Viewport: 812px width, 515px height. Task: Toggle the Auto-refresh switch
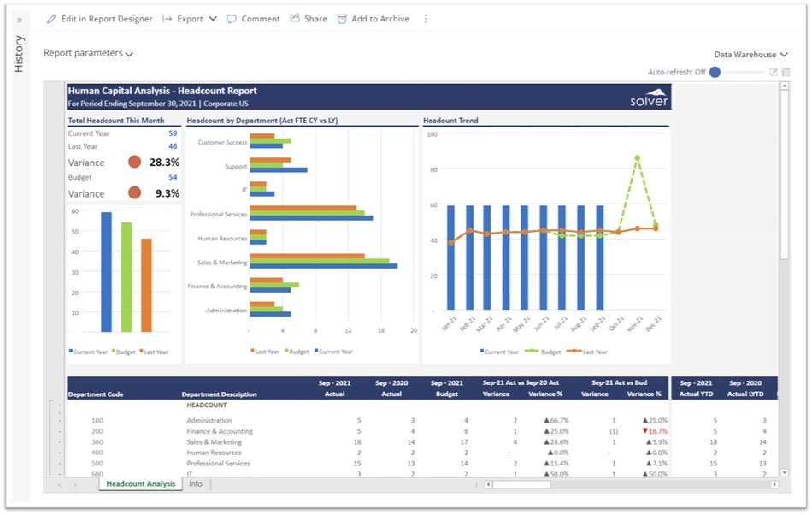[x=716, y=73]
